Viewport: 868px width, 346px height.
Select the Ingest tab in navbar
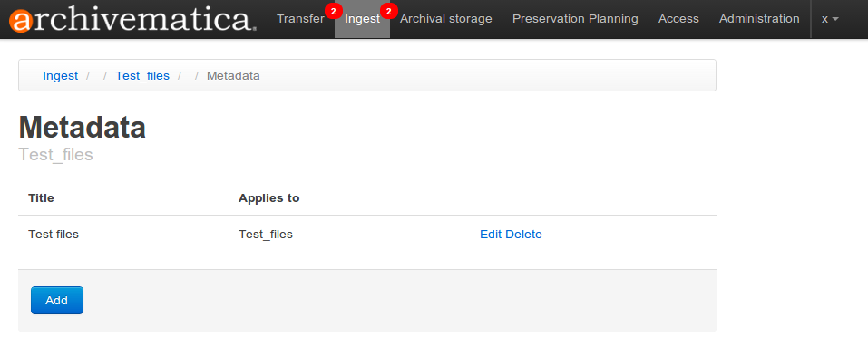362,19
